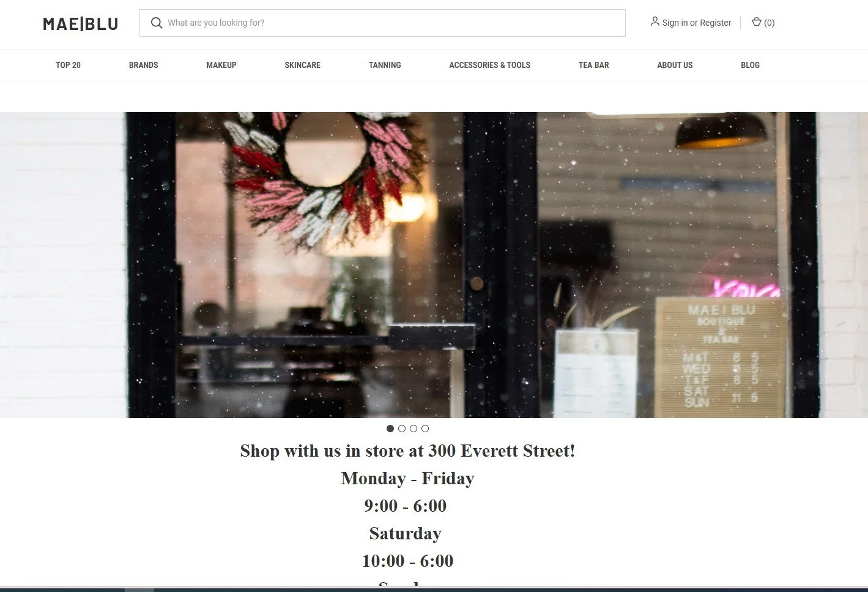Click the MAE|BLU logo
This screenshot has width=868, height=592.
pyautogui.click(x=81, y=24)
